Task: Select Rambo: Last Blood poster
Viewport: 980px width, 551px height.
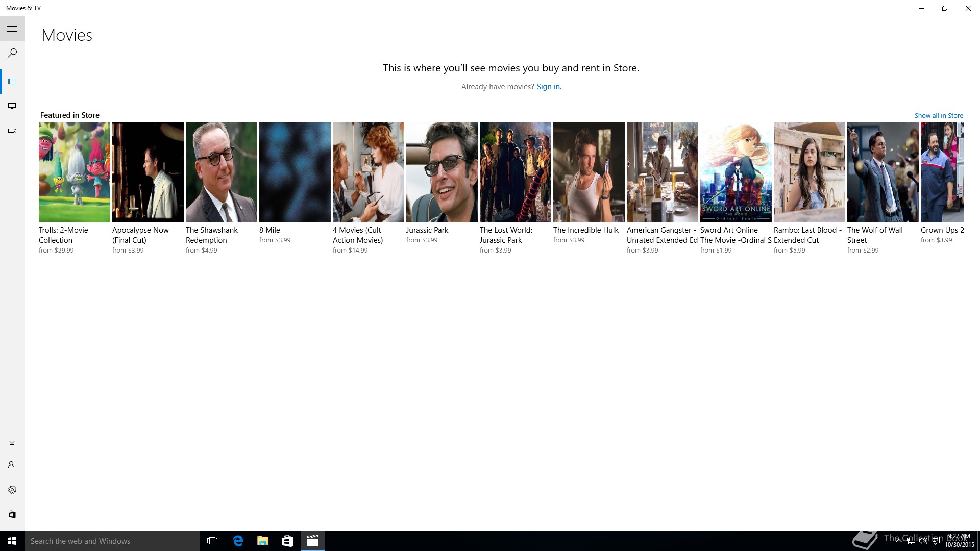Action: tap(810, 172)
